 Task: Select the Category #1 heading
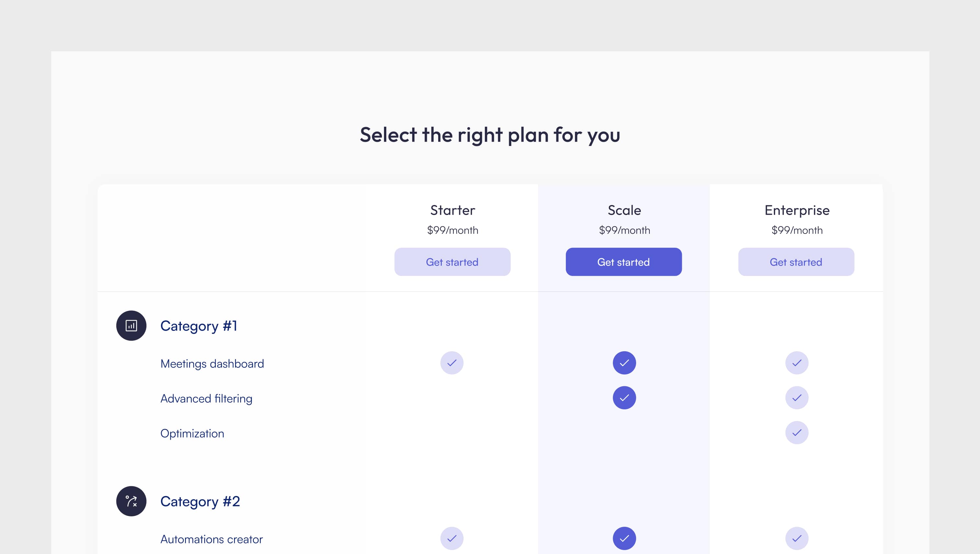click(x=199, y=326)
